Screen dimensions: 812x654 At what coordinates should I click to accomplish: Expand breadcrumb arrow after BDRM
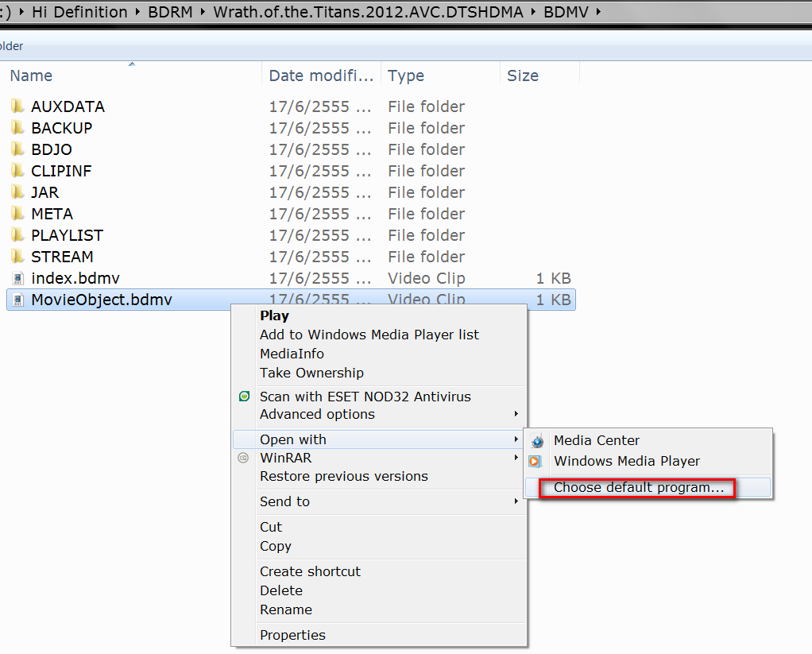click(203, 11)
